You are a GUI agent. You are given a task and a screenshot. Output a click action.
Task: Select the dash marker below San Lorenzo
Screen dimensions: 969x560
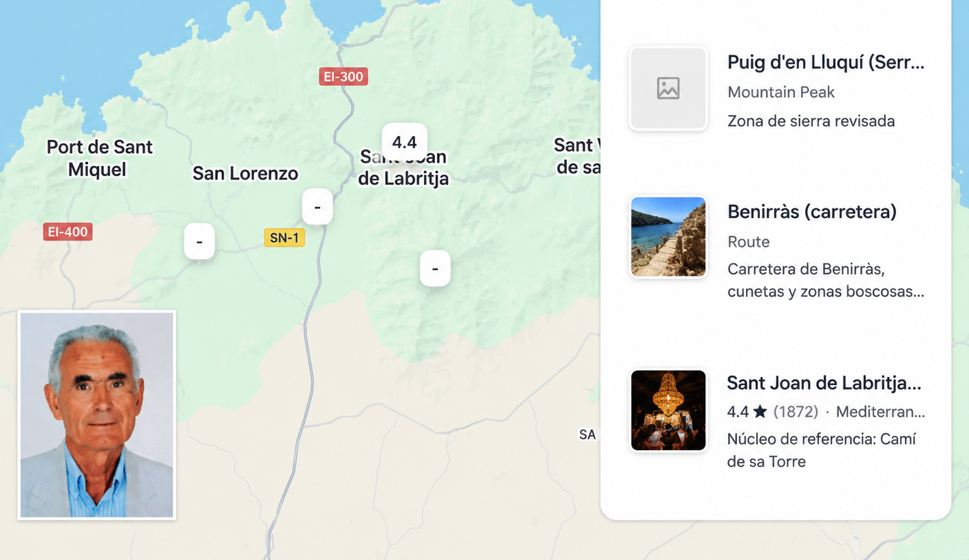199,242
